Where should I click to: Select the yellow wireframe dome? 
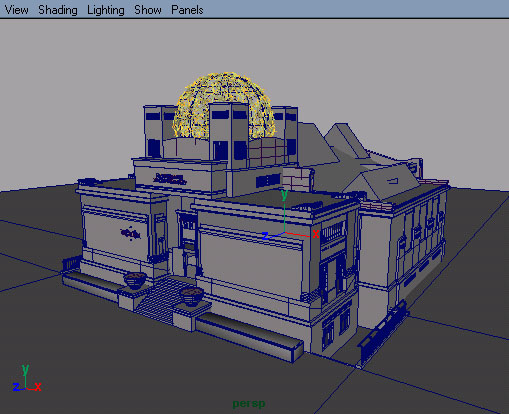(x=224, y=105)
